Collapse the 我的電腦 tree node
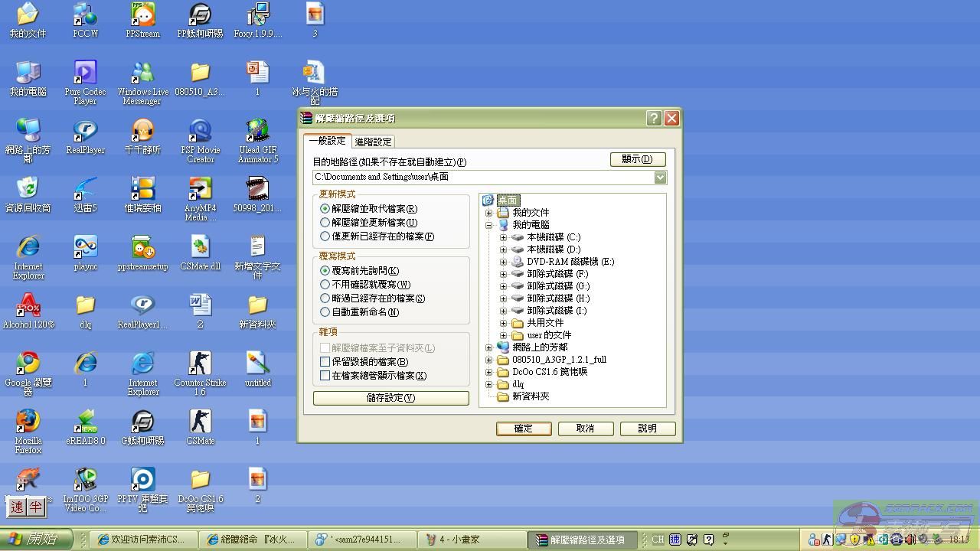 (x=489, y=225)
